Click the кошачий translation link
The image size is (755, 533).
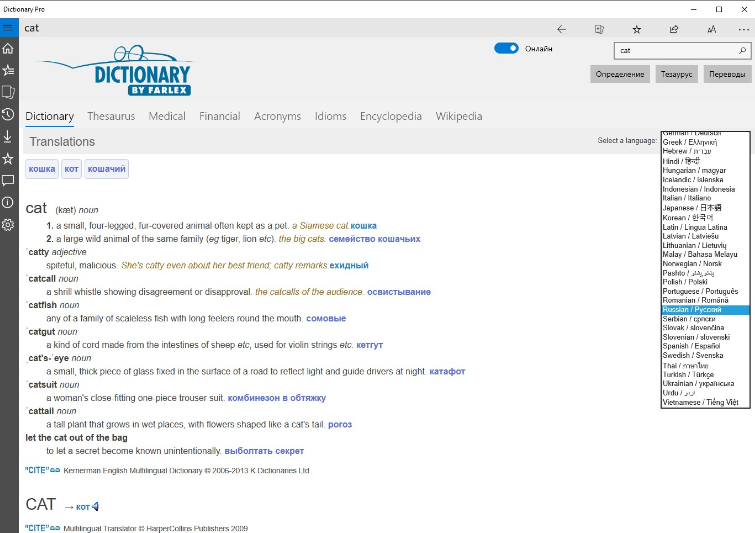[x=106, y=170]
